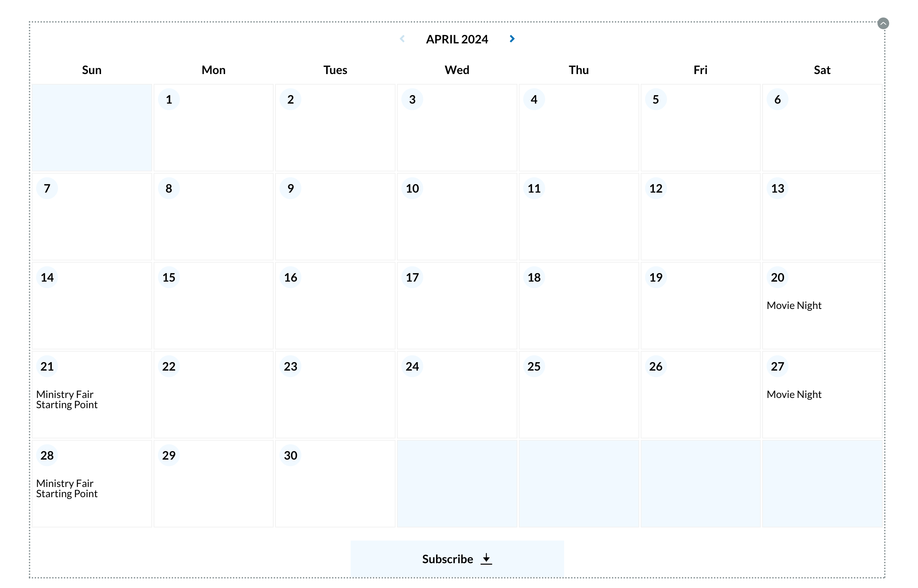Click the download icon next to Subscribe
This screenshot has width=918, height=588.
(486, 558)
